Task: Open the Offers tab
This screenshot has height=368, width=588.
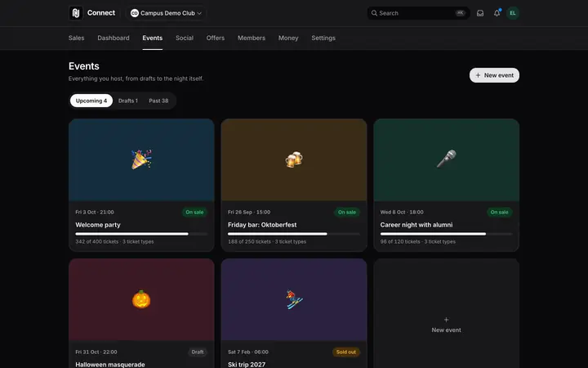Action: (x=216, y=38)
